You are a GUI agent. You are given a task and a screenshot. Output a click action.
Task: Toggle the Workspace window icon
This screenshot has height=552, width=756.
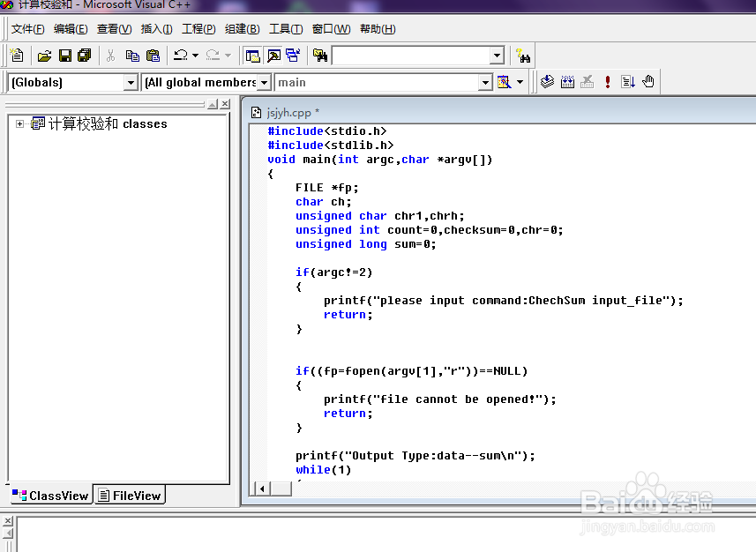point(252,56)
